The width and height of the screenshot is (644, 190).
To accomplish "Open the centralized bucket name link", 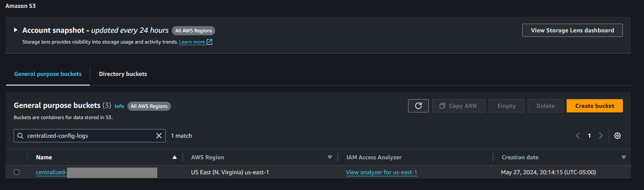I will click(51, 172).
